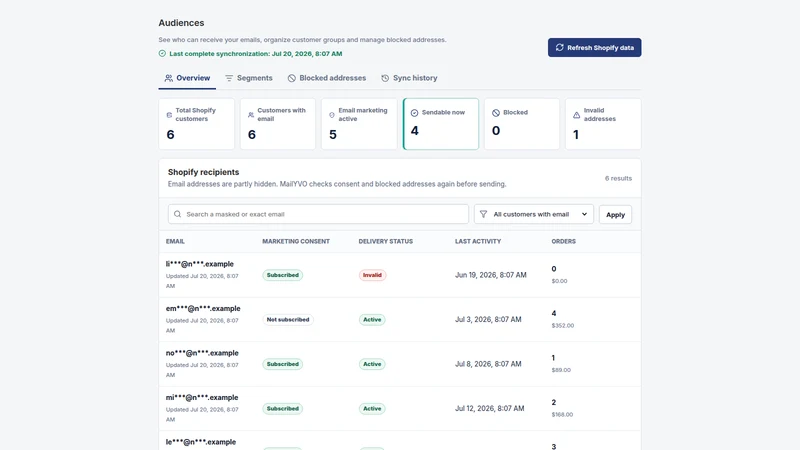Click last activity Jul 3, 2026, 8:07 AM
800x450 pixels.
[x=488, y=319]
